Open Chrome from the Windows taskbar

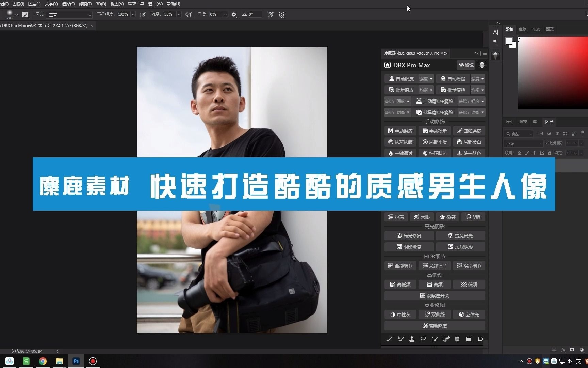point(43,361)
